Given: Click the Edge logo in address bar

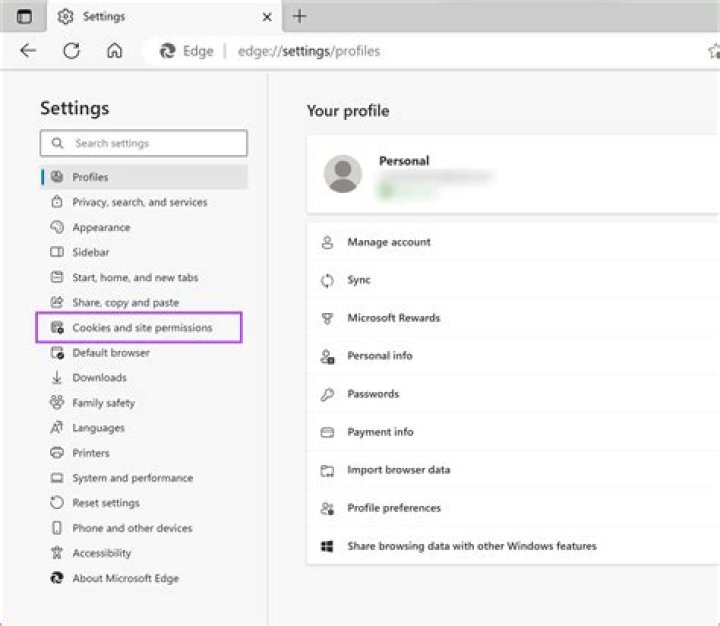Looking at the screenshot, I should pos(167,51).
